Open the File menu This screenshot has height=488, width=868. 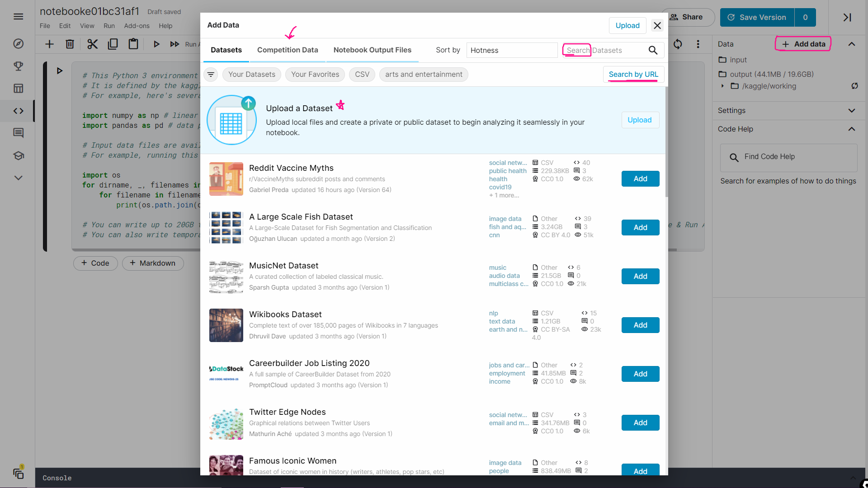pos(45,26)
